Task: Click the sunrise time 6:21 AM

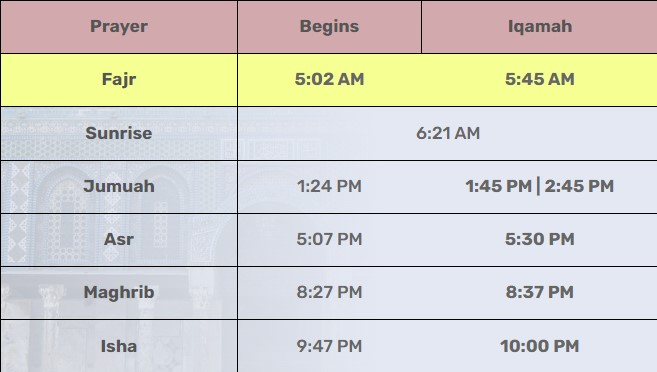Action: [448, 133]
